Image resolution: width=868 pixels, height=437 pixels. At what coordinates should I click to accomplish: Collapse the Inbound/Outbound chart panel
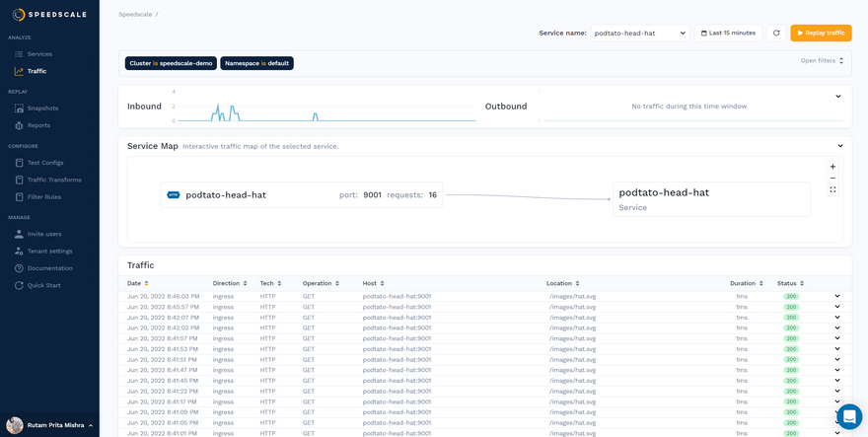pyautogui.click(x=838, y=97)
